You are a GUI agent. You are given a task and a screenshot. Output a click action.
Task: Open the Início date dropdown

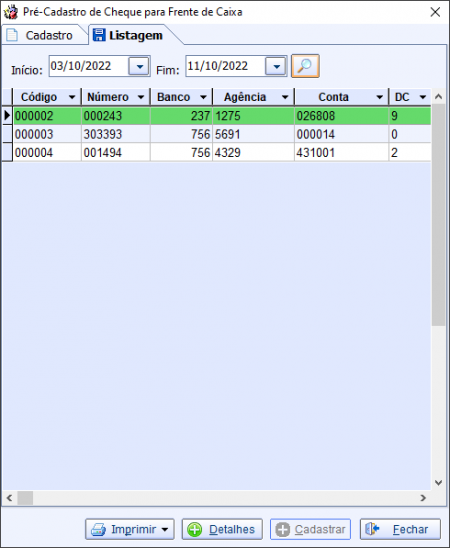(139, 66)
